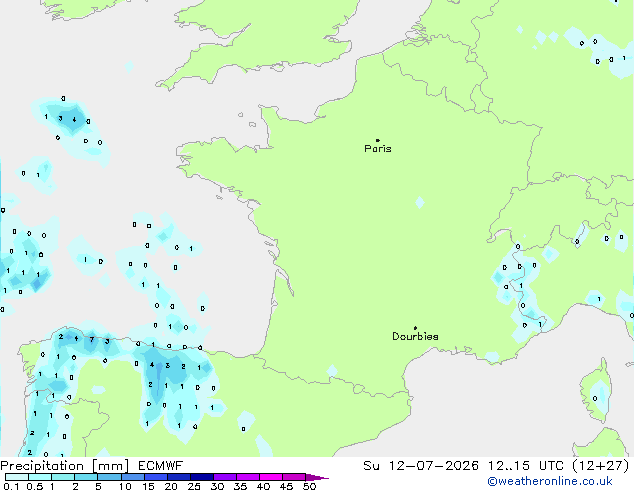This screenshot has width=634, height=490.
Task: Click the ECMWF model label
Action: 161,466
